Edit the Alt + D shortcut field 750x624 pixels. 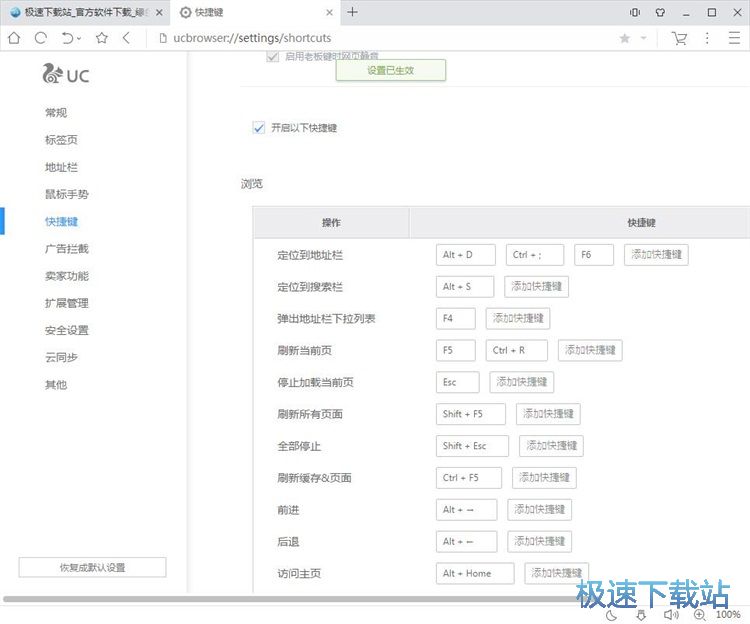coord(465,255)
